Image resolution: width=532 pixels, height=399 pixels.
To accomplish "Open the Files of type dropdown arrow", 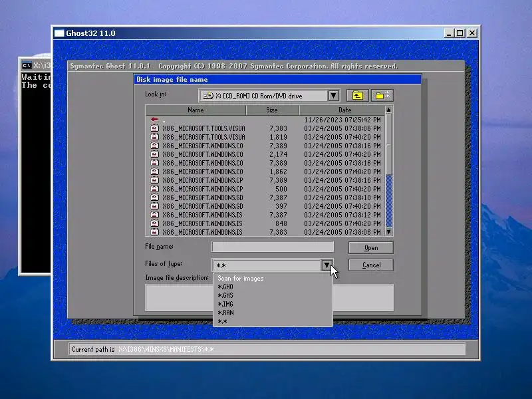I will coord(327,265).
